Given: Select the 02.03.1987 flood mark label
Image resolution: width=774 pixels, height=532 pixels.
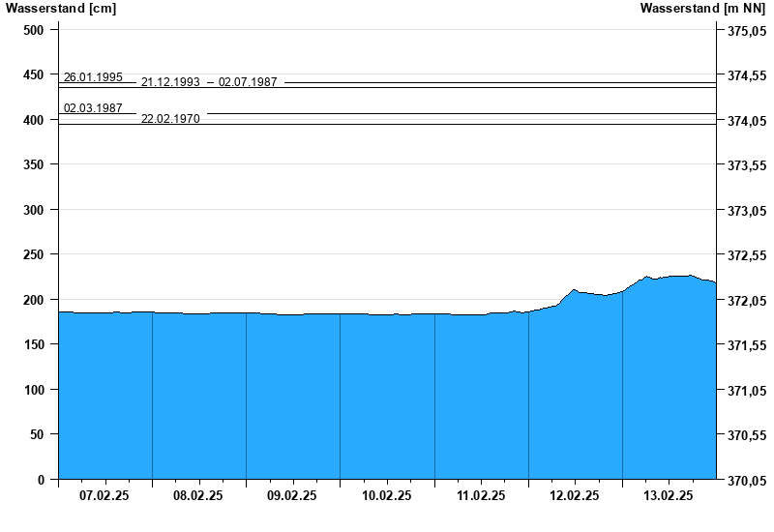Looking at the screenshot, I should (x=93, y=108).
